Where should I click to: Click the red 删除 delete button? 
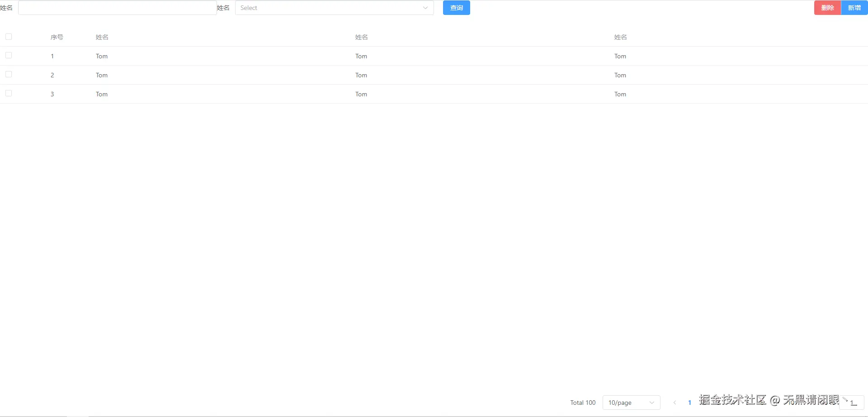click(827, 8)
